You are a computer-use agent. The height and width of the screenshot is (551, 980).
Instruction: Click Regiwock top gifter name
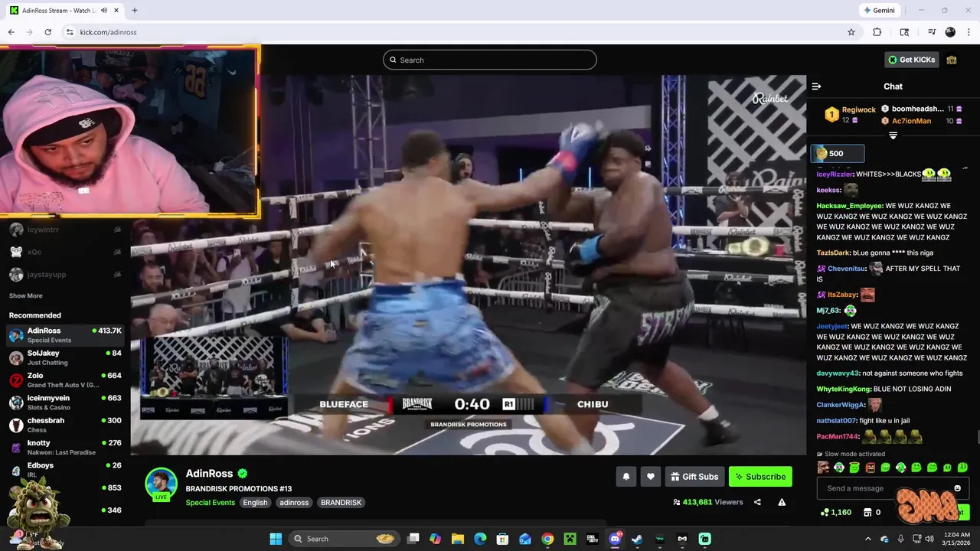858,110
